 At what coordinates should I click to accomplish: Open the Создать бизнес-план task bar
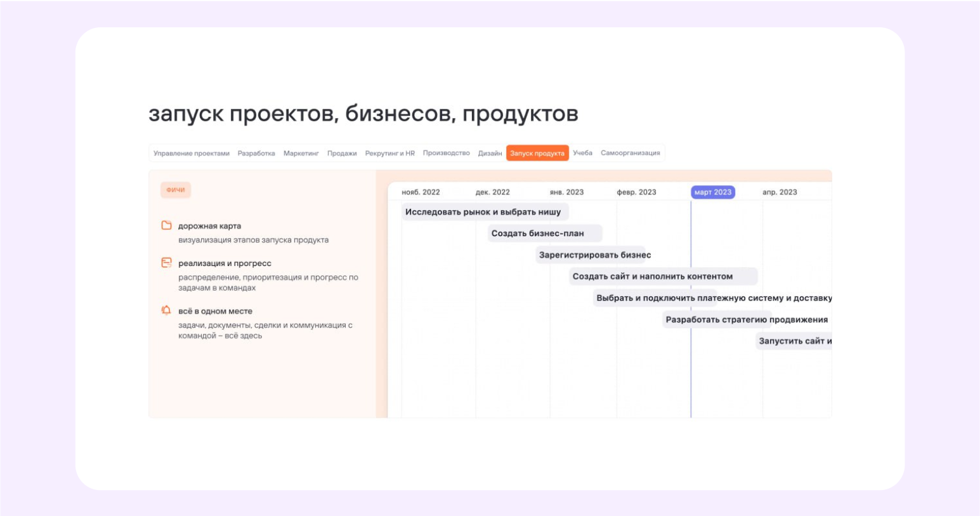(544, 234)
